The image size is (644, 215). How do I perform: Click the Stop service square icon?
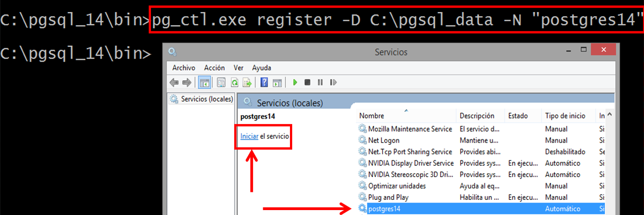click(307, 82)
